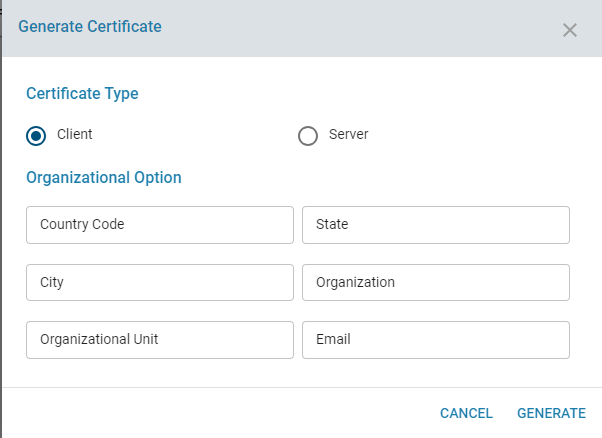Click the Organization input field
Screen dimensions: 602x438
point(435,282)
